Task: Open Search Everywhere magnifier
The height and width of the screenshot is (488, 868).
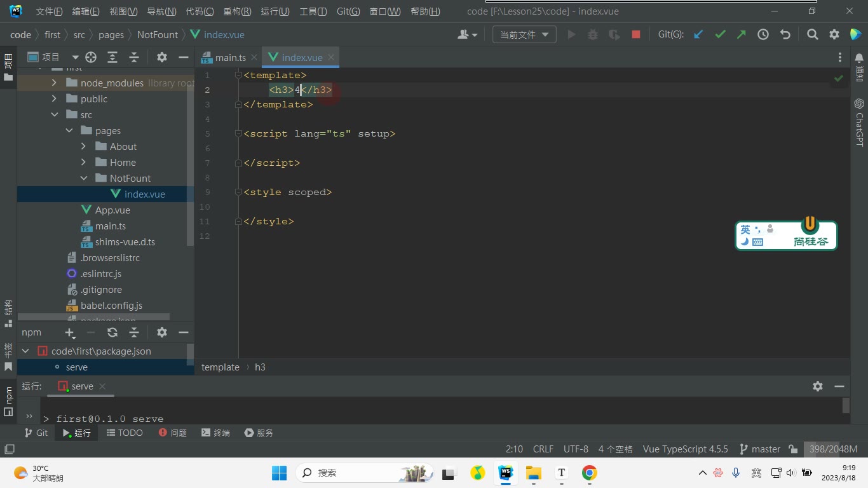Action: [x=813, y=35]
